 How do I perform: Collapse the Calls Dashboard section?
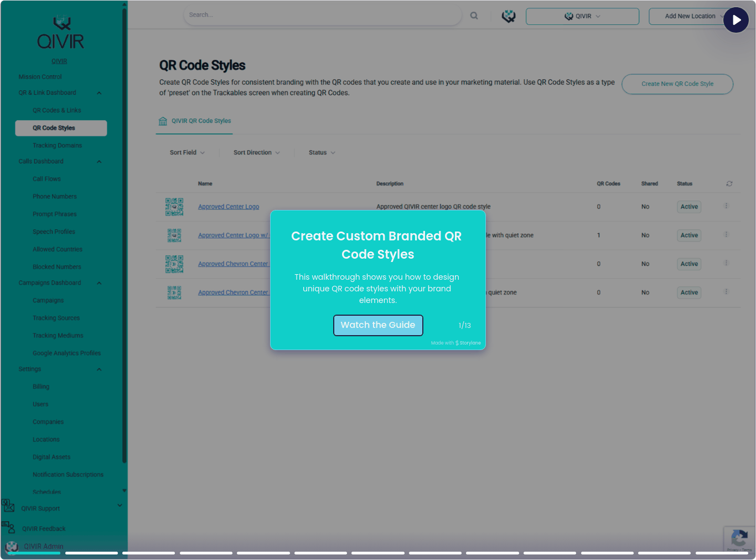coord(99,162)
